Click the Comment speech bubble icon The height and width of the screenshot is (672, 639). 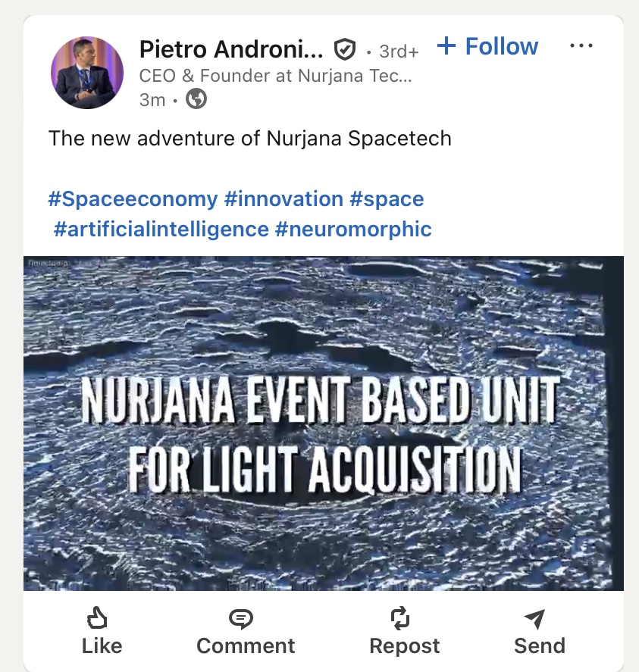click(240, 619)
